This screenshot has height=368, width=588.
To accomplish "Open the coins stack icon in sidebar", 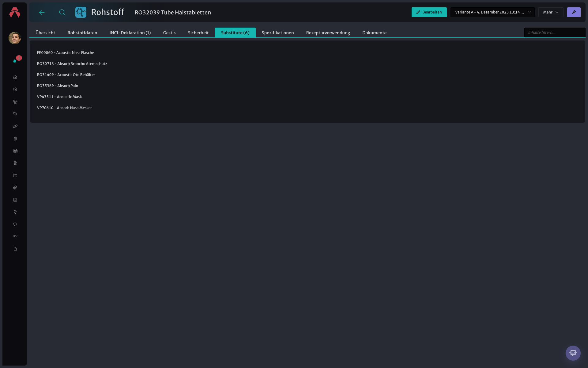I will (15, 188).
